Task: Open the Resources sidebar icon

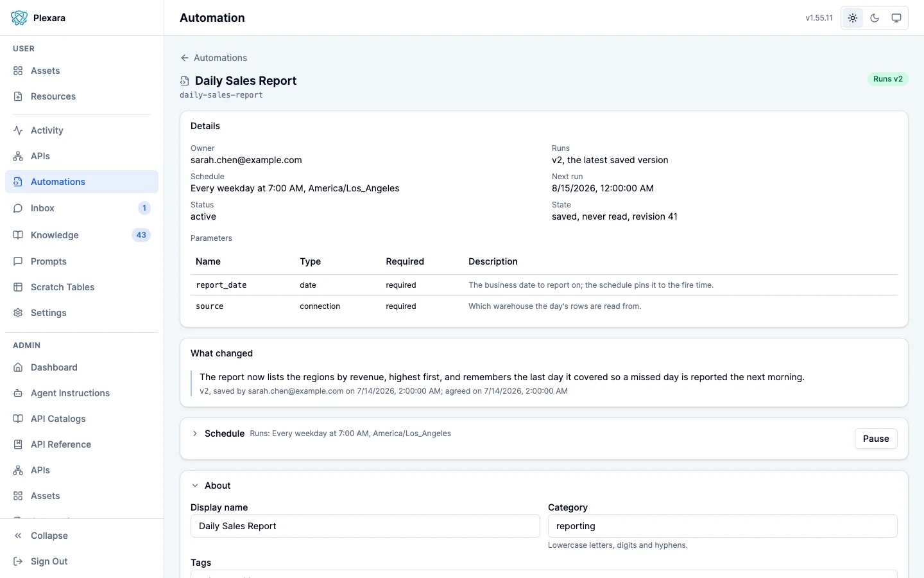Action: point(18,96)
